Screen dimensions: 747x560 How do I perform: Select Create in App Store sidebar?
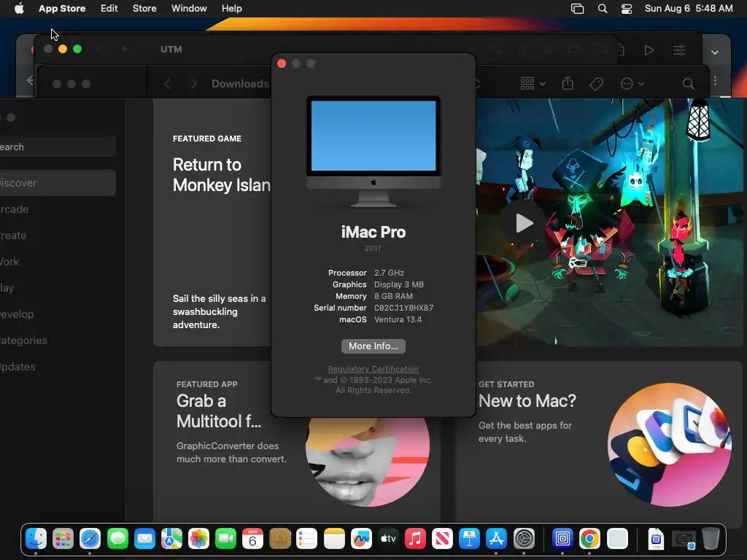pyautogui.click(x=57, y=236)
